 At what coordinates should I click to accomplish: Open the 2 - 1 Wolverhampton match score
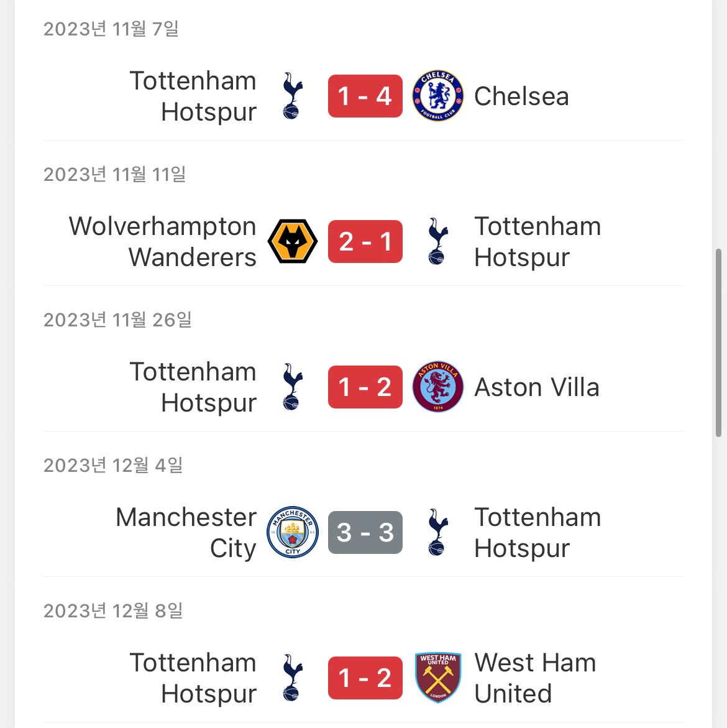pos(365,241)
